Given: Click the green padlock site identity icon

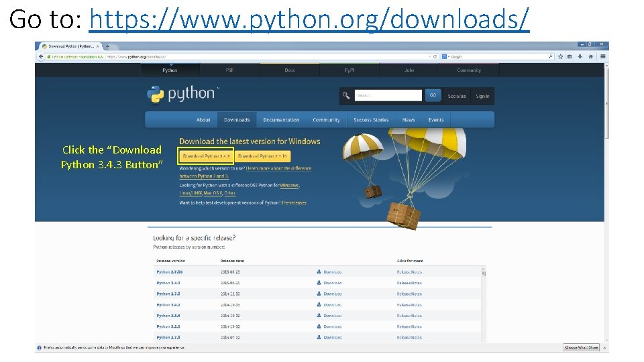Looking at the screenshot, I should click(x=49, y=56).
